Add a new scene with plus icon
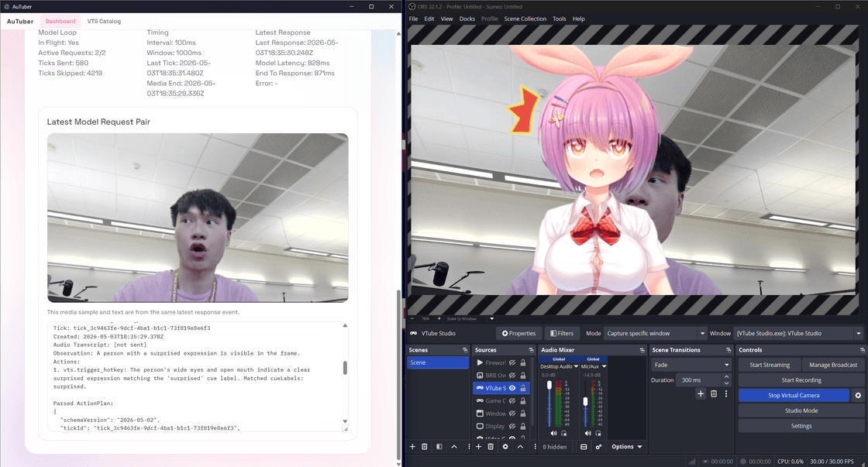The width and height of the screenshot is (868, 467). [x=412, y=447]
